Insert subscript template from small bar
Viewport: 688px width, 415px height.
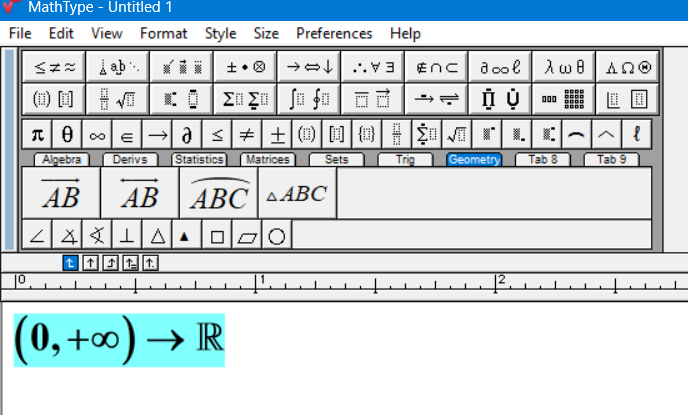pos(516,134)
